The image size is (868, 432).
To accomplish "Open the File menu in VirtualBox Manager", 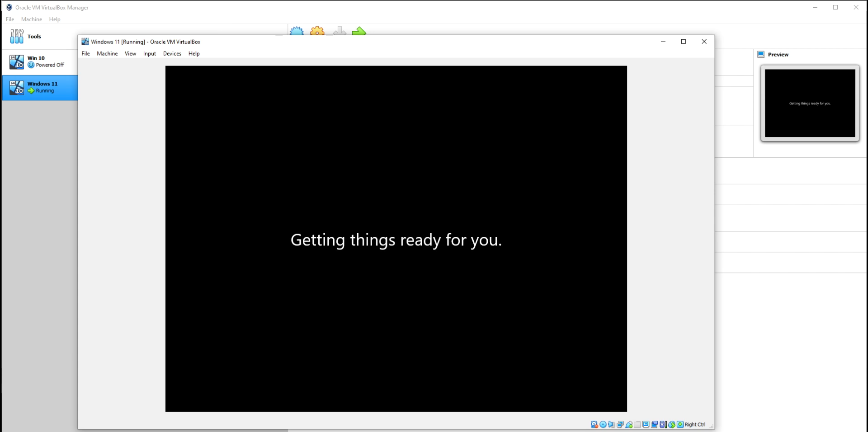I will 10,19.
